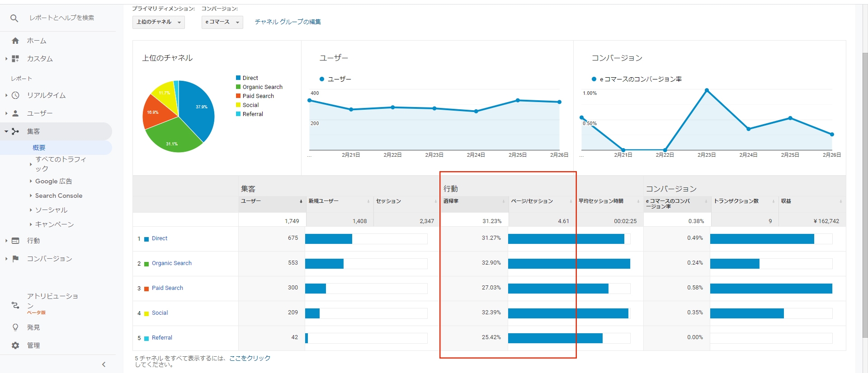Select the 概要 overview menu item
The image size is (868, 373).
(x=39, y=148)
